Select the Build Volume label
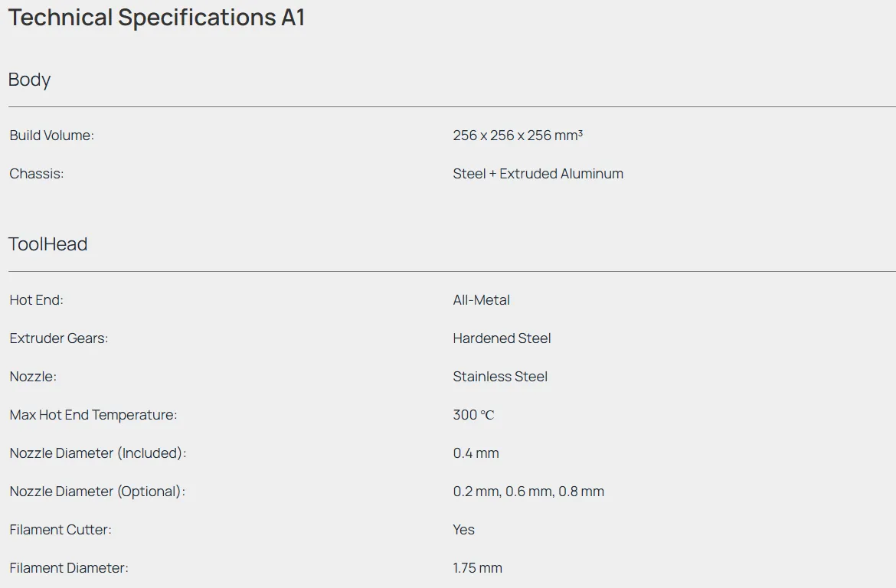Screen dimensions: 896x588 (51, 136)
